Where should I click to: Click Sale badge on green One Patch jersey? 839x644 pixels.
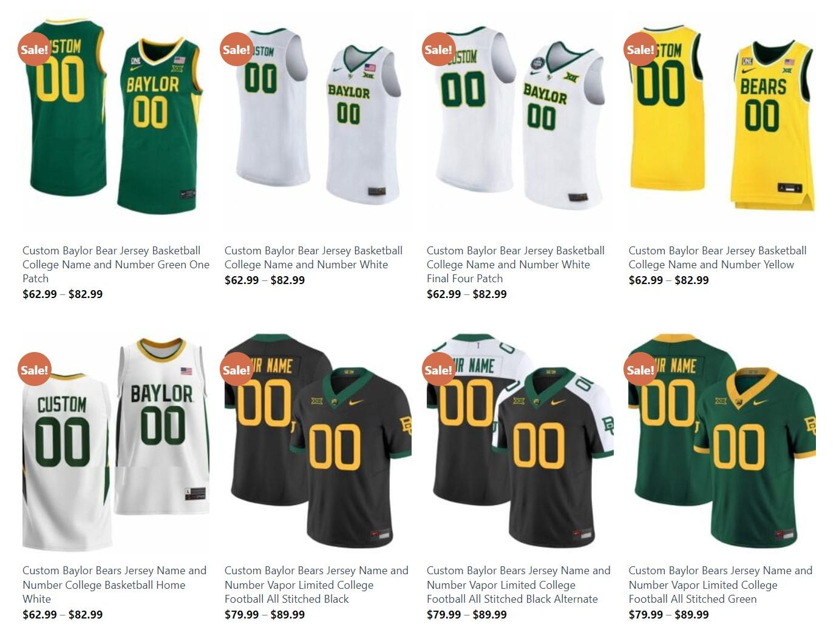[34, 49]
